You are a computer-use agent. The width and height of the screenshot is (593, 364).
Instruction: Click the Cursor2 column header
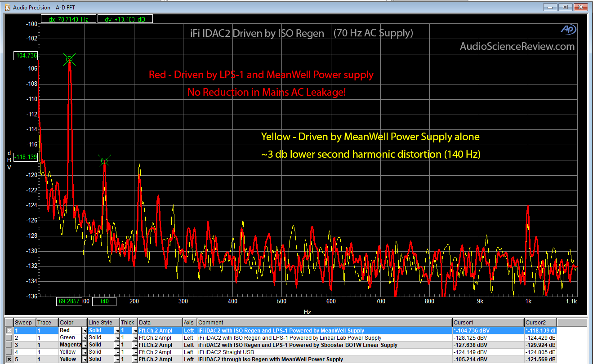point(540,322)
